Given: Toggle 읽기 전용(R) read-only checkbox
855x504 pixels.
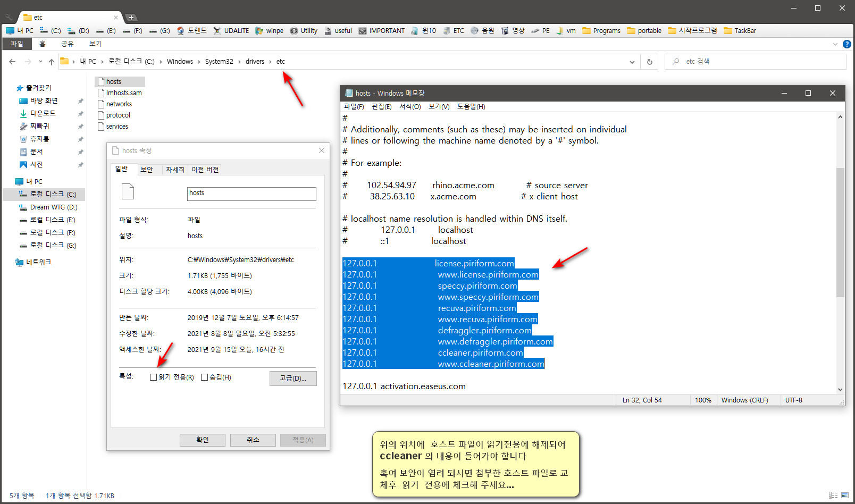Looking at the screenshot, I should point(154,377).
